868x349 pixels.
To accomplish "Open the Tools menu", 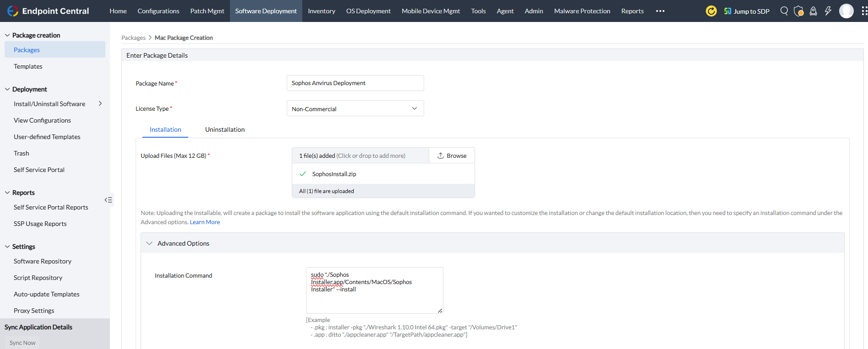I will pos(479,11).
